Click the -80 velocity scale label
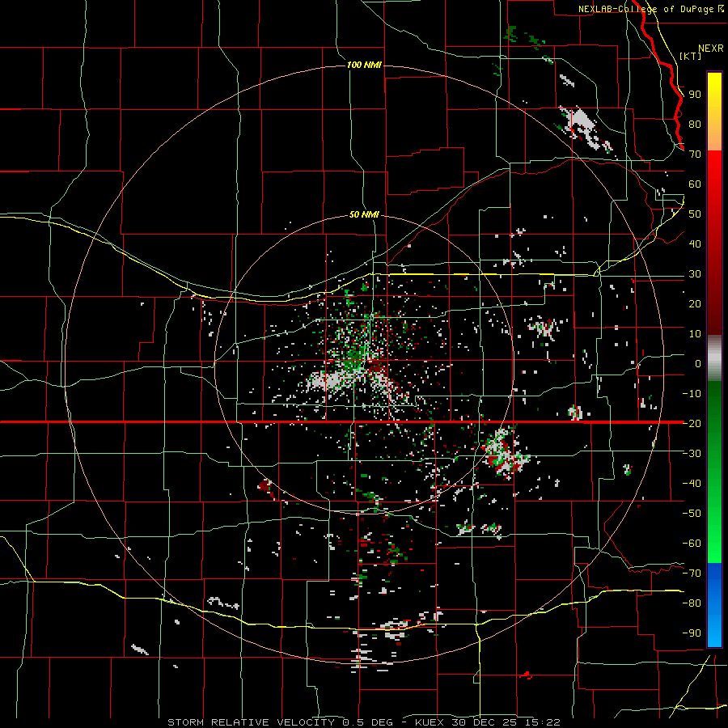Viewport: 728px width, 728px height. pos(692,603)
